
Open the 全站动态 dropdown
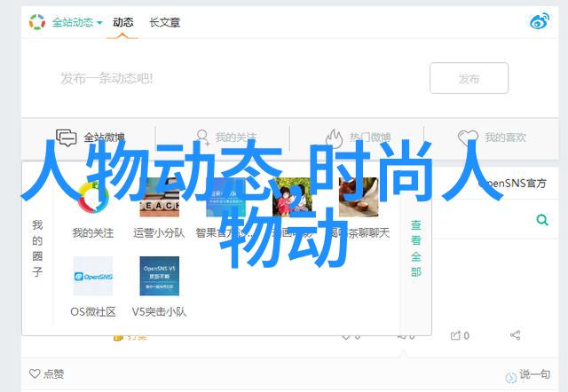point(75,22)
